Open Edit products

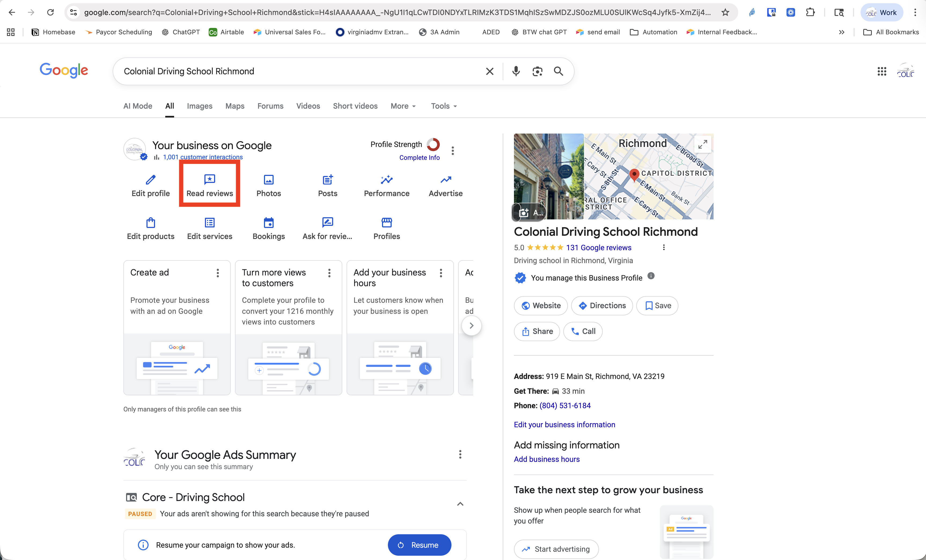(150, 229)
